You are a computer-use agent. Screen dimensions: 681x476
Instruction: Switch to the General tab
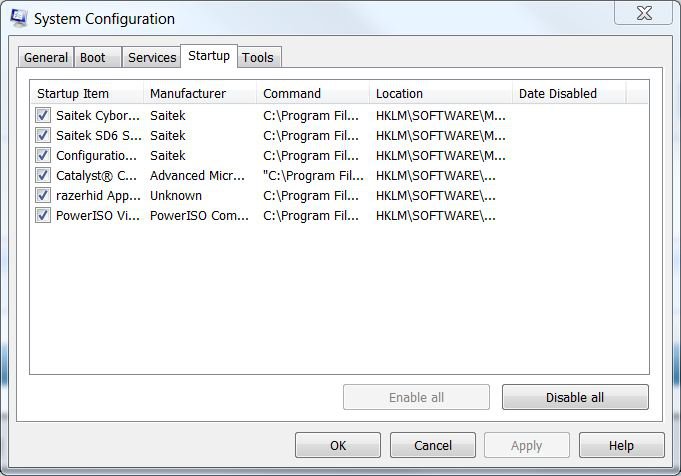click(x=46, y=57)
